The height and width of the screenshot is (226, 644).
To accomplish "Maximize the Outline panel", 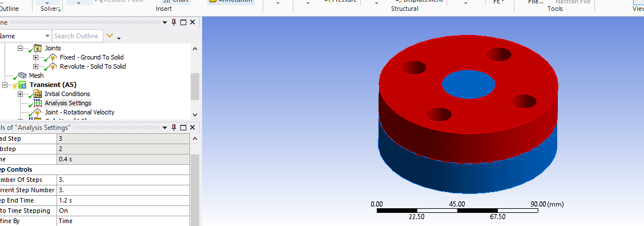I will click(x=183, y=22).
